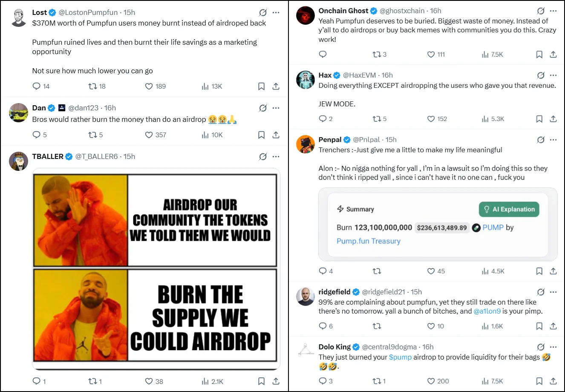Click the $pump cashtag link

(400, 357)
